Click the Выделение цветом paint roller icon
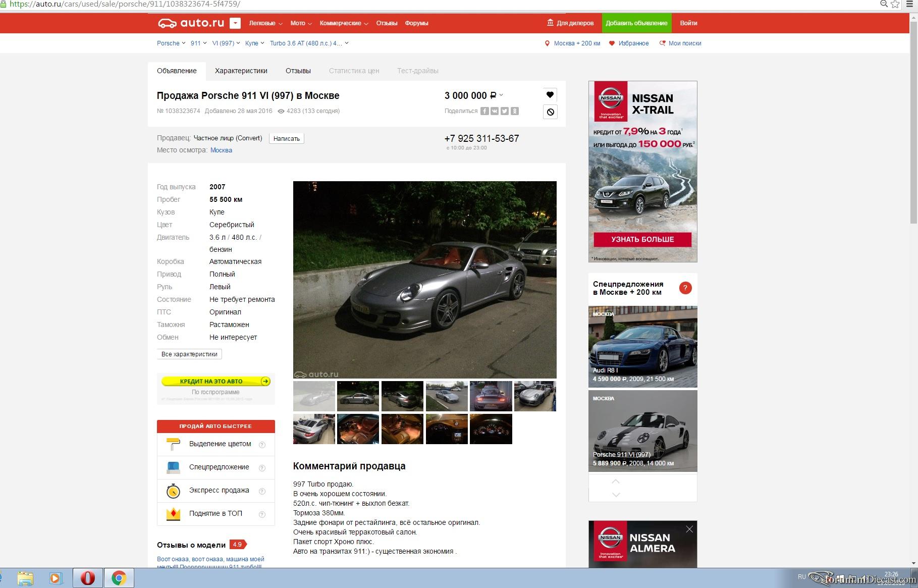Screen dimensions: 918x588 point(173,444)
